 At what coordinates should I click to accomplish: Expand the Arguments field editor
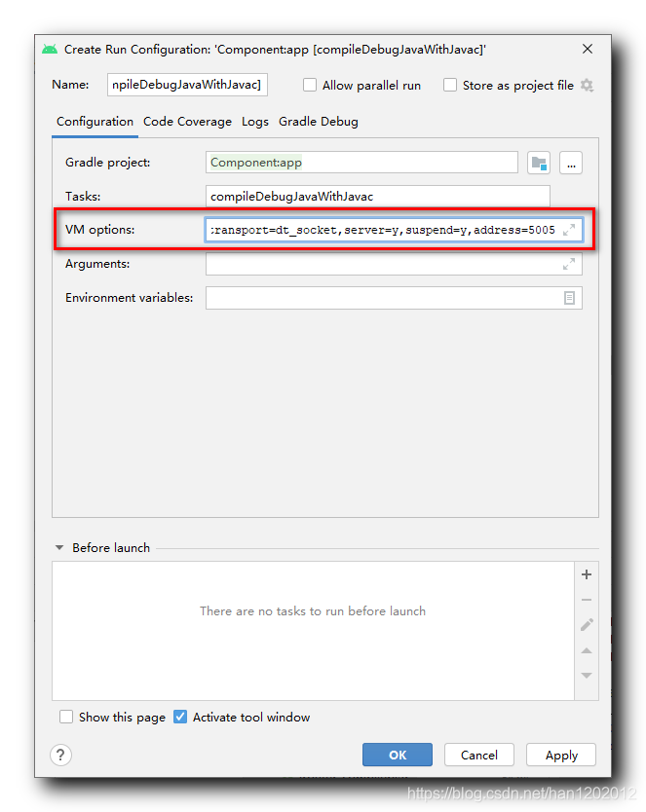point(569,264)
